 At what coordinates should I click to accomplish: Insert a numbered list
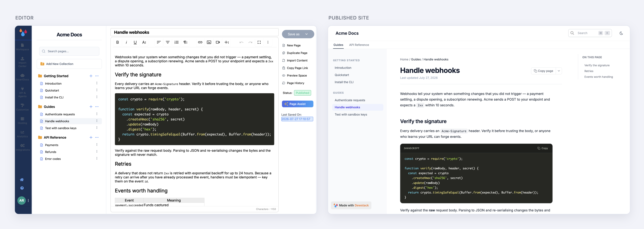pos(176,42)
